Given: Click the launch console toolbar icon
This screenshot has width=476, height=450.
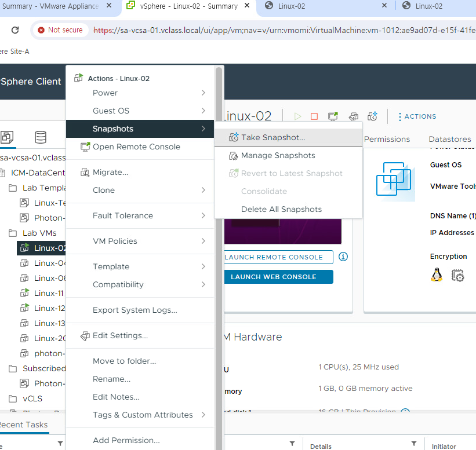Looking at the screenshot, I should pyautogui.click(x=333, y=116).
